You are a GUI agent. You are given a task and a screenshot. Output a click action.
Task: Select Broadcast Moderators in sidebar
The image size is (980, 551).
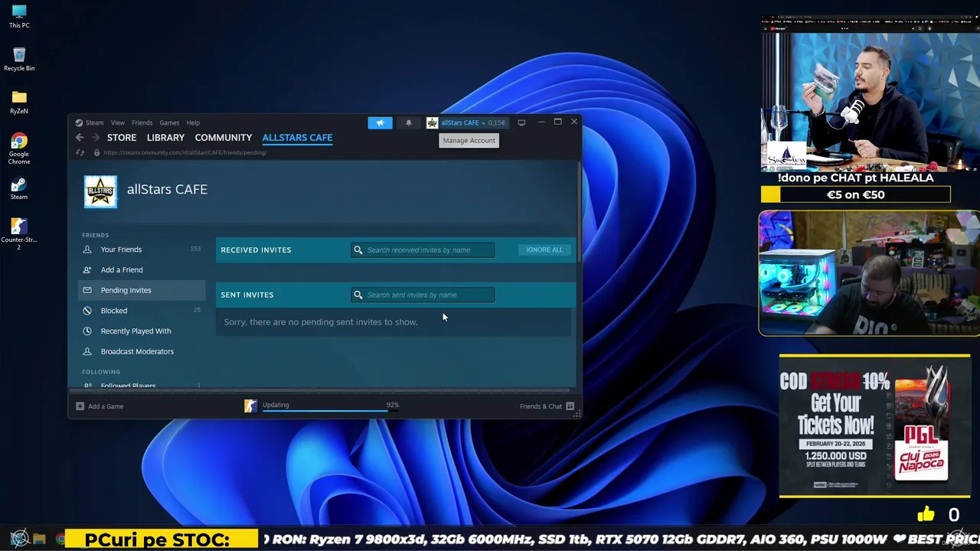[x=142, y=351]
